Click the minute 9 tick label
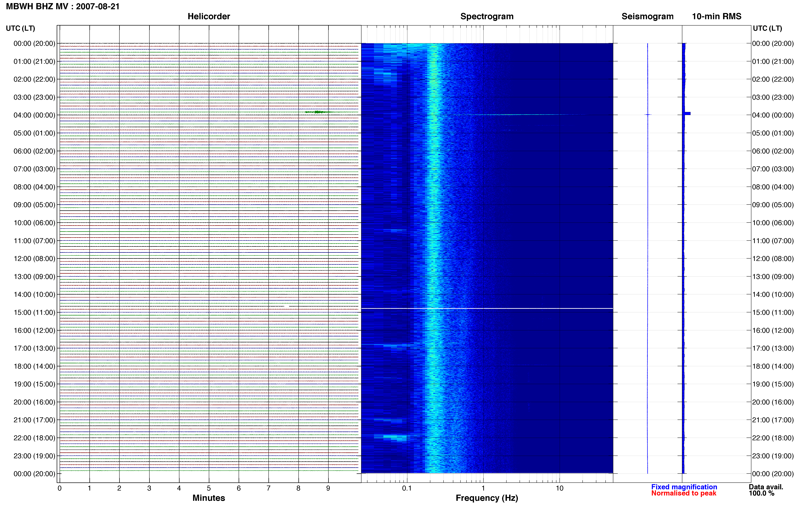Image resolution: width=812 pixels, height=508 pixels. tap(328, 488)
